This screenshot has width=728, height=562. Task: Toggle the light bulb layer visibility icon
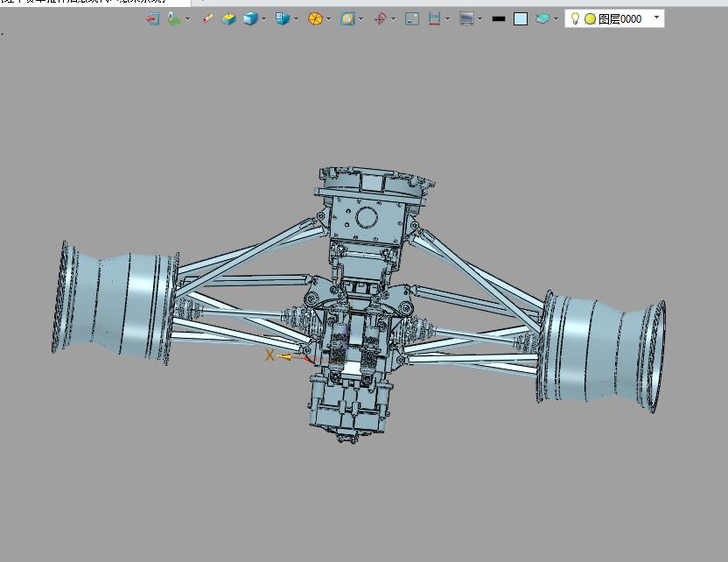[575, 18]
